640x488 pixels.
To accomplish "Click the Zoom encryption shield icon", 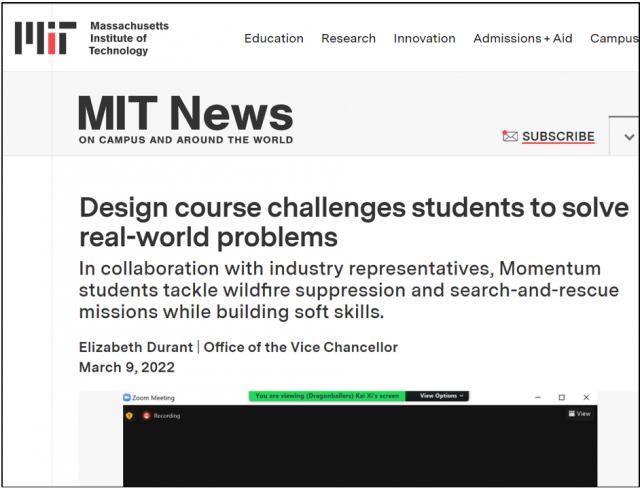I will (129, 415).
